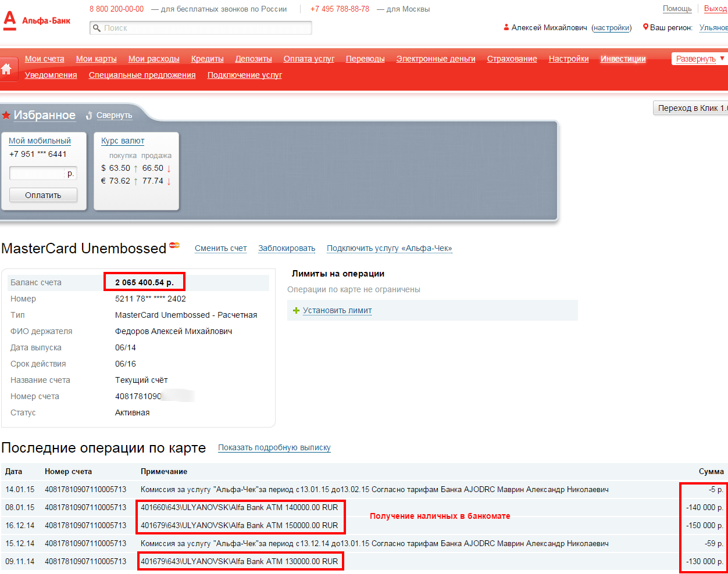Click the region location pin icon
The height and width of the screenshot is (574, 728).
coord(645,27)
